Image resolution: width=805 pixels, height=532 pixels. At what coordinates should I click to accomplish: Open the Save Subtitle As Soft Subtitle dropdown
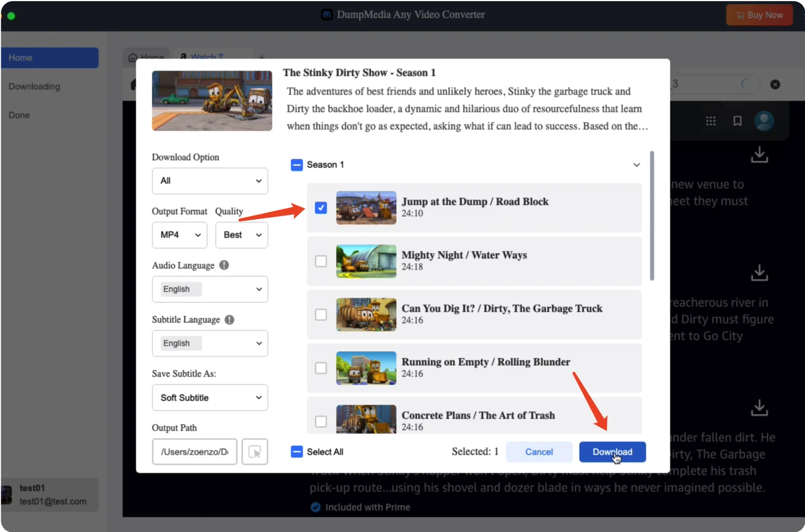pyautogui.click(x=210, y=397)
